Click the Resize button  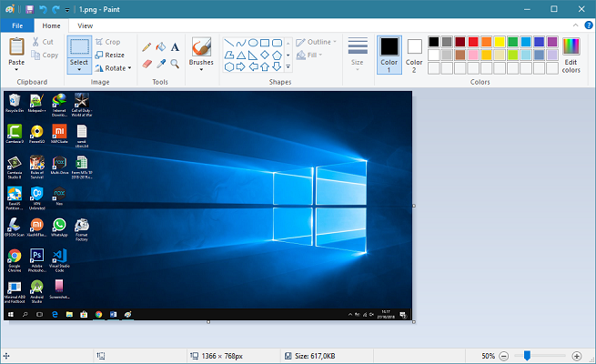click(110, 56)
